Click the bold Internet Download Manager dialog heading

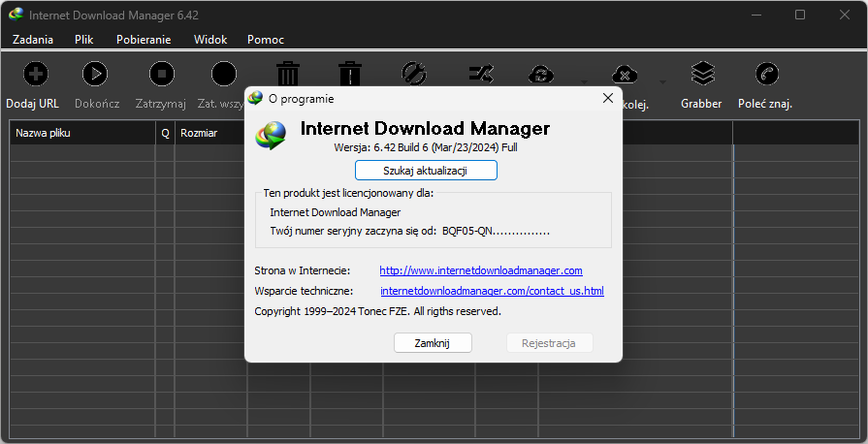(x=425, y=128)
